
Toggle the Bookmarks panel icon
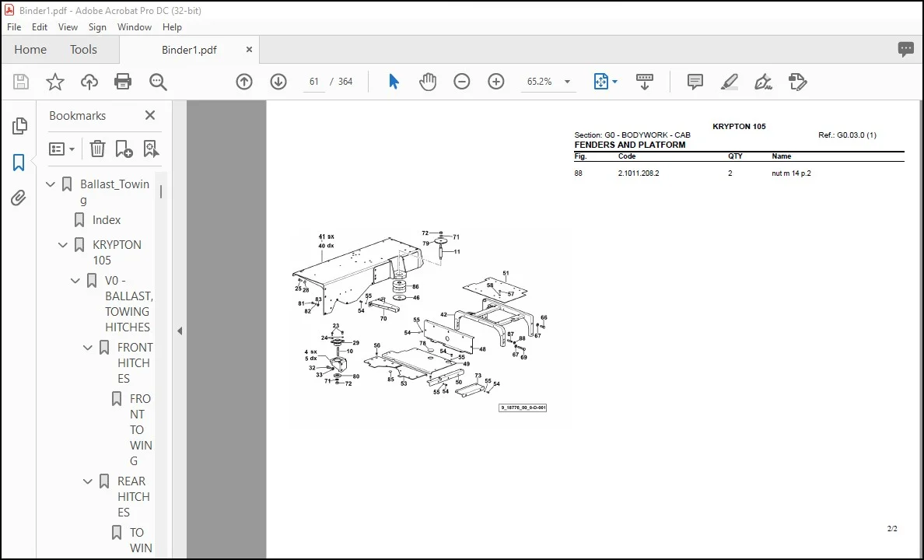(19, 162)
